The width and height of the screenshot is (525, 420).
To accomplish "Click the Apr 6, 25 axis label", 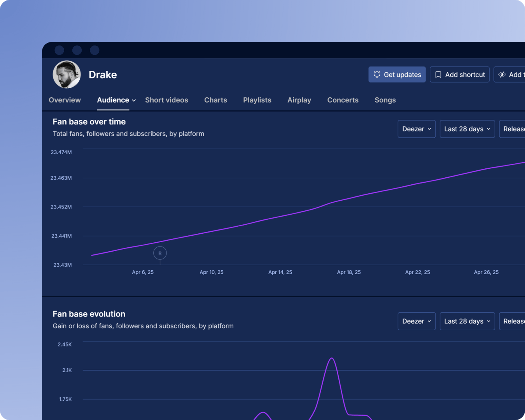I will (143, 272).
